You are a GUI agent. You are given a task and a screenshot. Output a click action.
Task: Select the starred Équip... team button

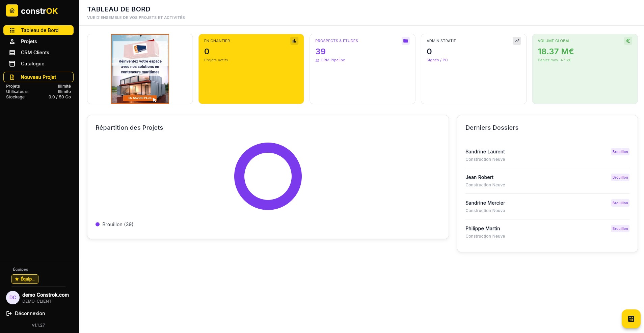25,279
